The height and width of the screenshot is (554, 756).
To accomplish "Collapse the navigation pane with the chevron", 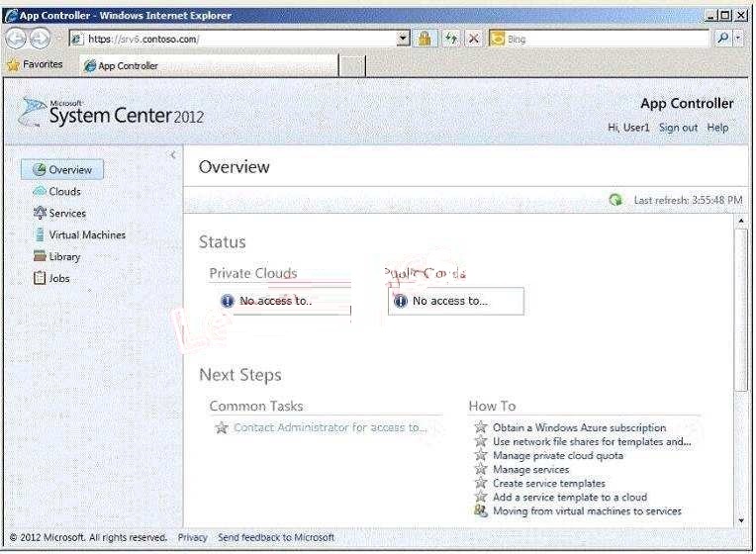I will [x=172, y=154].
